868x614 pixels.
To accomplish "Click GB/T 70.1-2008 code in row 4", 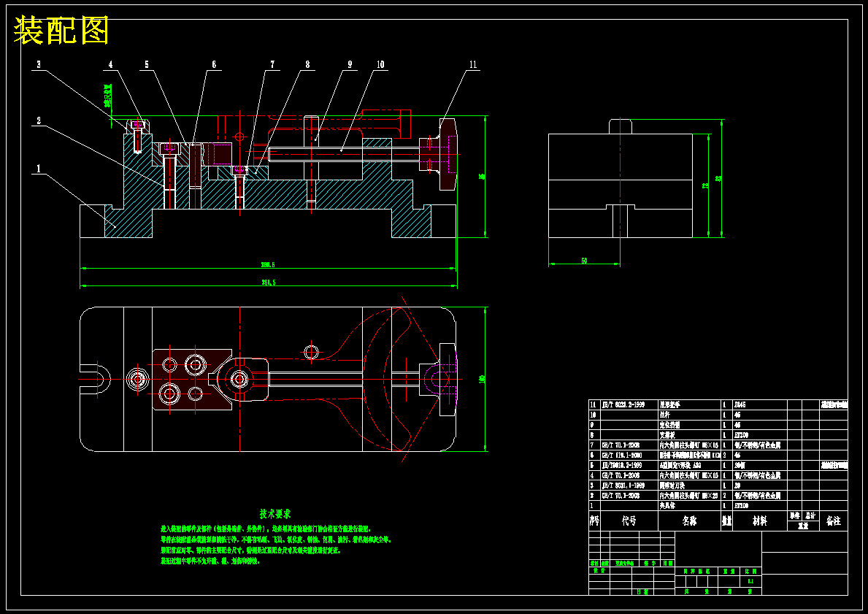I will coord(621,475).
